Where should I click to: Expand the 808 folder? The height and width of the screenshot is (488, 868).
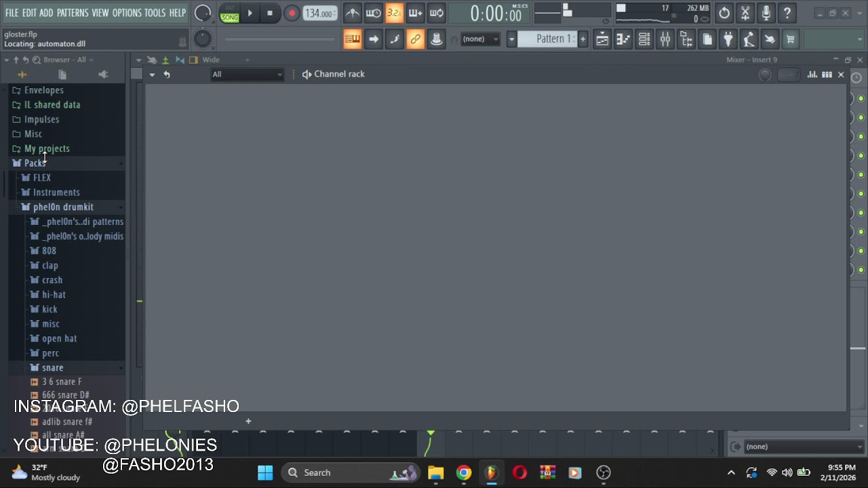49,251
